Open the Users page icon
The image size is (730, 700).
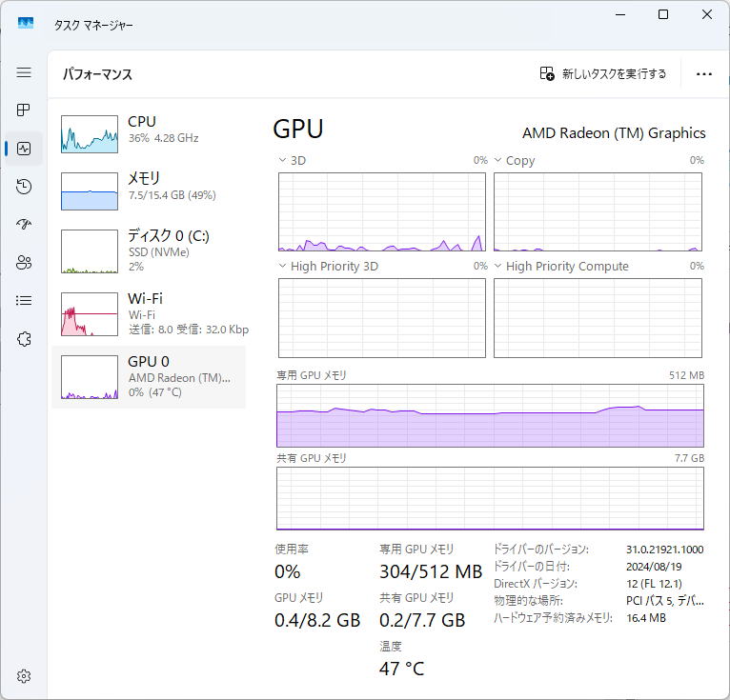[24, 263]
